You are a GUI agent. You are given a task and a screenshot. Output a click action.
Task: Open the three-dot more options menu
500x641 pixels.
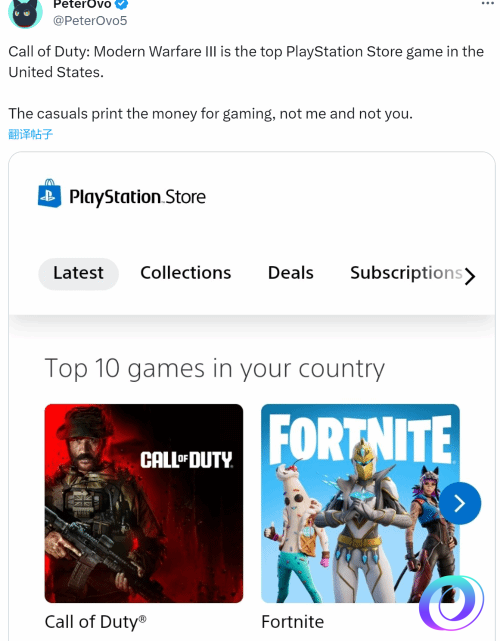[487, 3]
